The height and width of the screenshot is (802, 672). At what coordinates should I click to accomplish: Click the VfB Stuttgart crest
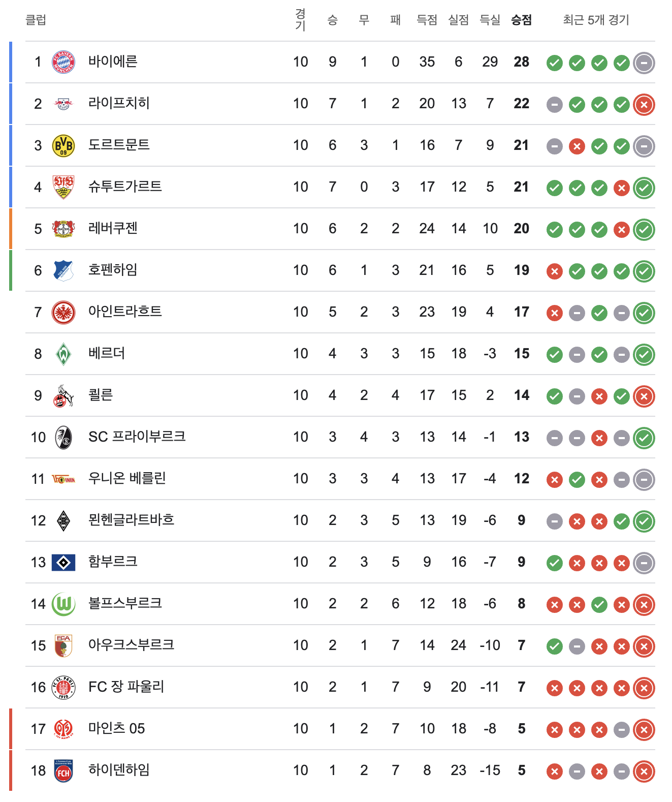coord(63,187)
